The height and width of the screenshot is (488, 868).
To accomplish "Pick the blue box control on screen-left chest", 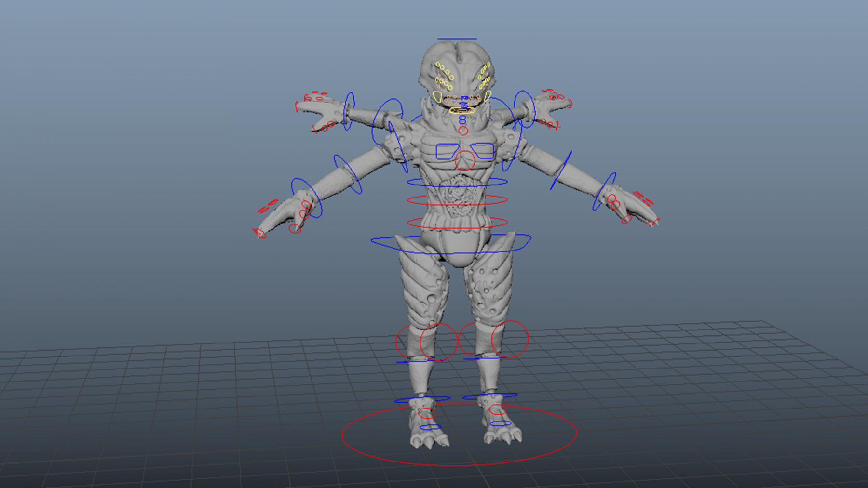I will click(x=447, y=151).
